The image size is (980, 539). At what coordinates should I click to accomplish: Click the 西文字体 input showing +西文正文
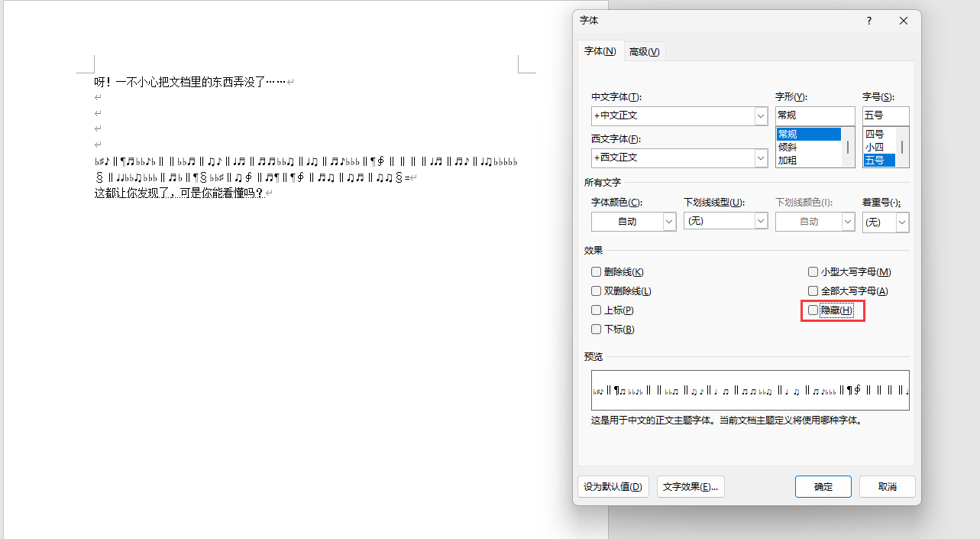pyautogui.click(x=673, y=157)
